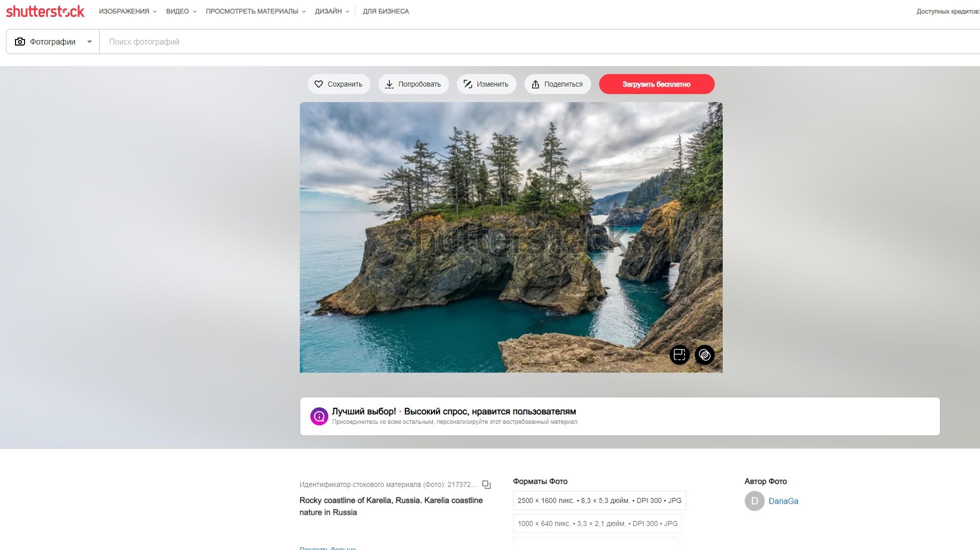
Task: Click the purple Лучший выбор info icon
Action: pos(319,416)
